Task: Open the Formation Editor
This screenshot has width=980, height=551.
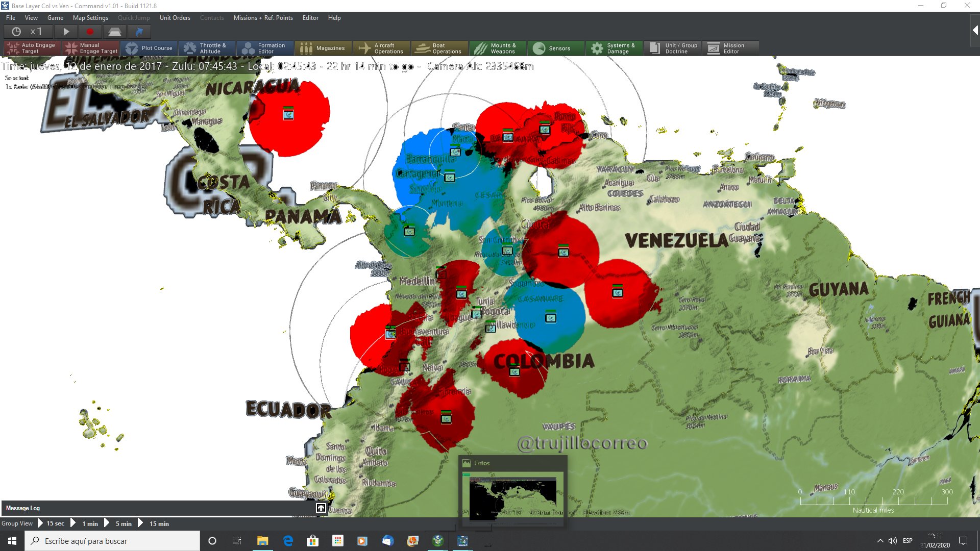Action: (x=266, y=48)
